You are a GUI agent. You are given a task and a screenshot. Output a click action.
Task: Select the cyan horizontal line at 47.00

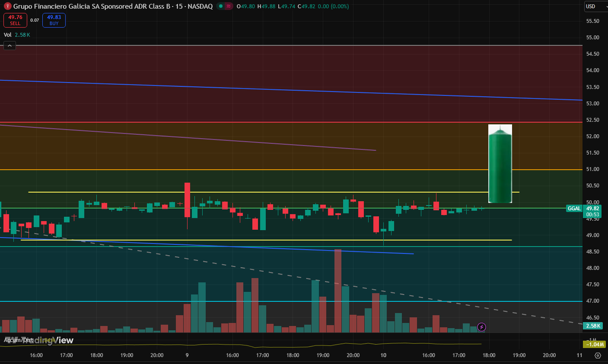click(291, 301)
